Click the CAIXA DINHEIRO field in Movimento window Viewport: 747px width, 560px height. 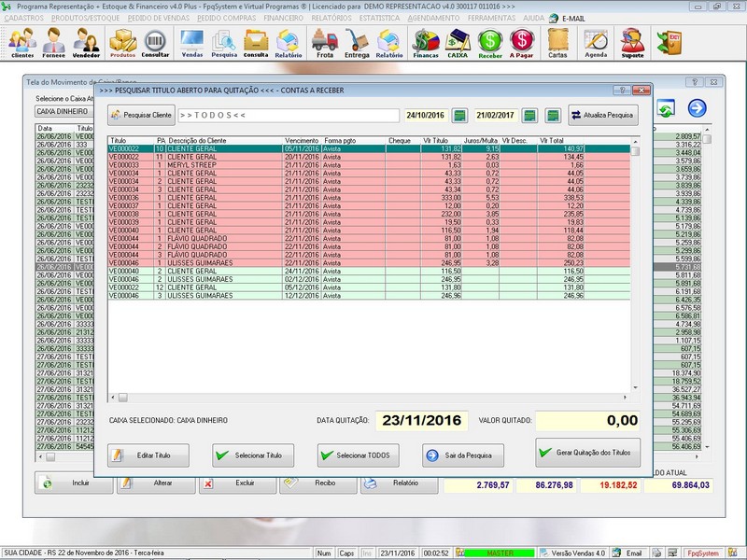(x=63, y=111)
